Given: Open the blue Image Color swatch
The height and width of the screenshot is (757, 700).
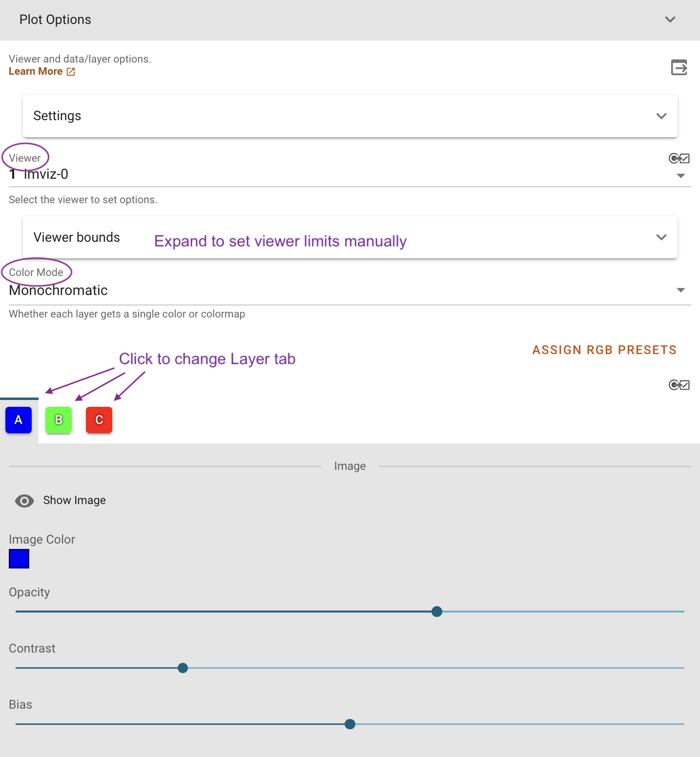Looking at the screenshot, I should pyautogui.click(x=19, y=559).
